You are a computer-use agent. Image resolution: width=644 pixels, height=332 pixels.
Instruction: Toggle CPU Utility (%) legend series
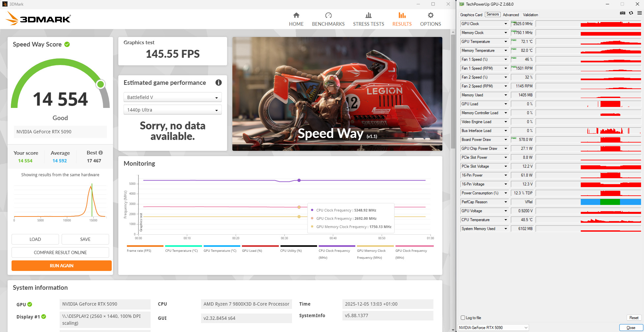(299, 249)
